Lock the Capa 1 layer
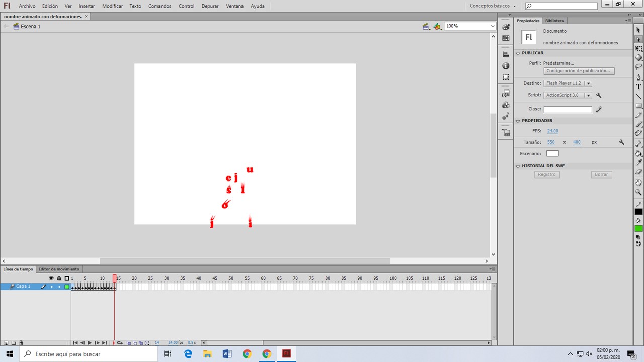Viewport: 644px width, 362px height. point(59,286)
